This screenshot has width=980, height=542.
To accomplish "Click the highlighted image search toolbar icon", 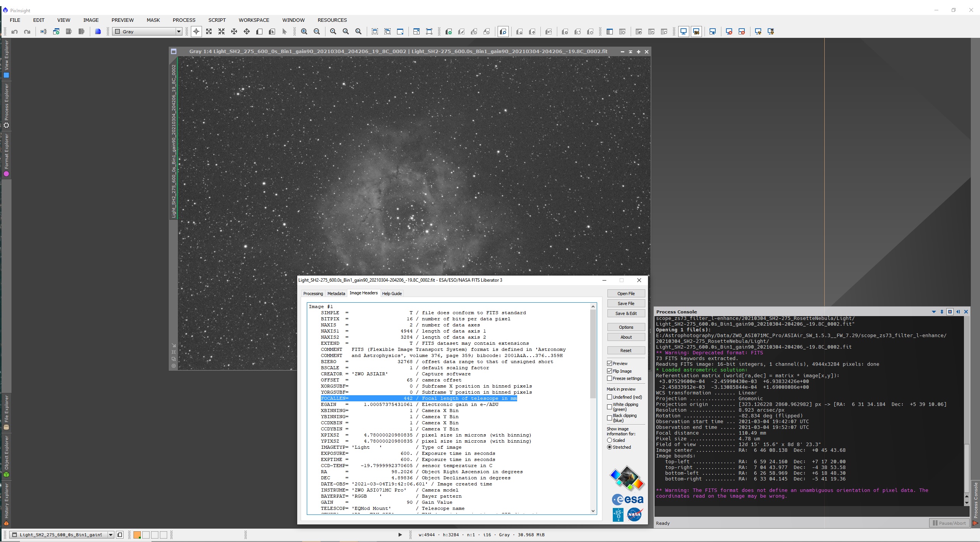I will pos(503,32).
